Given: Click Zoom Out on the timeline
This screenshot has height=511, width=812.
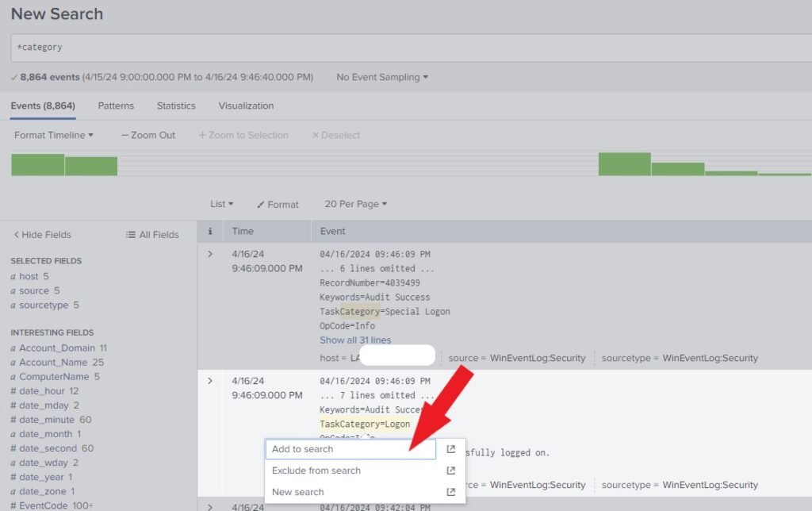Looking at the screenshot, I should click(x=148, y=135).
